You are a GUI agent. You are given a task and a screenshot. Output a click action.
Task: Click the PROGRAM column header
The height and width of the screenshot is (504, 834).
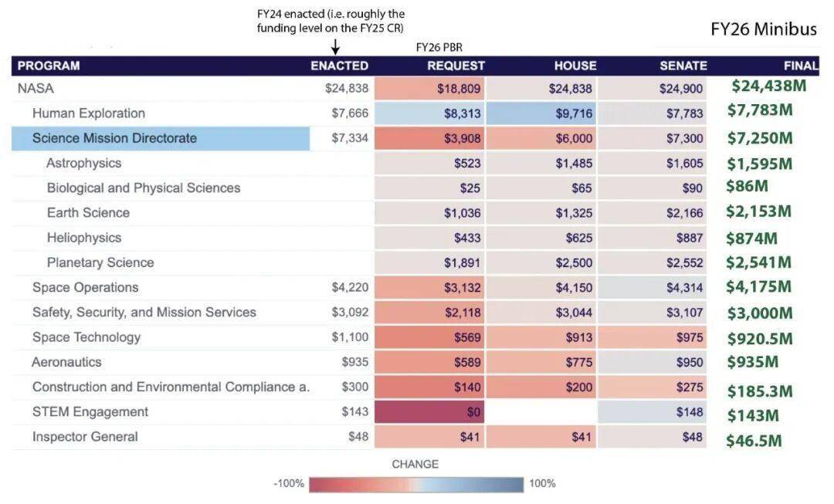[x=49, y=66]
